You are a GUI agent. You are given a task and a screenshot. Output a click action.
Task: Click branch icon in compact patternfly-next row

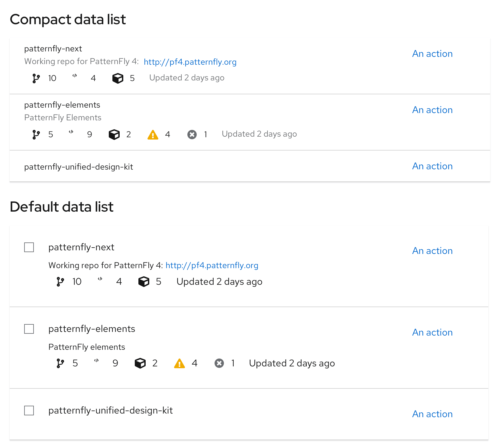click(36, 78)
